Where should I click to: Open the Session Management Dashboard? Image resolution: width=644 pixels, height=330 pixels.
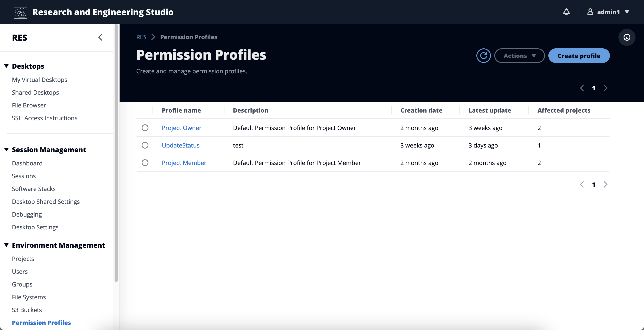point(27,163)
